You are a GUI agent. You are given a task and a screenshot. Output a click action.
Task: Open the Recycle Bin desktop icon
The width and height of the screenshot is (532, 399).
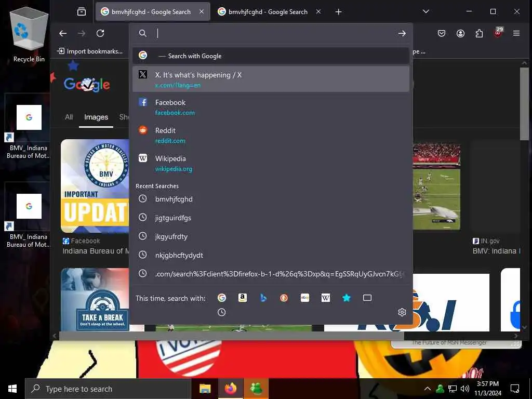pos(29,35)
